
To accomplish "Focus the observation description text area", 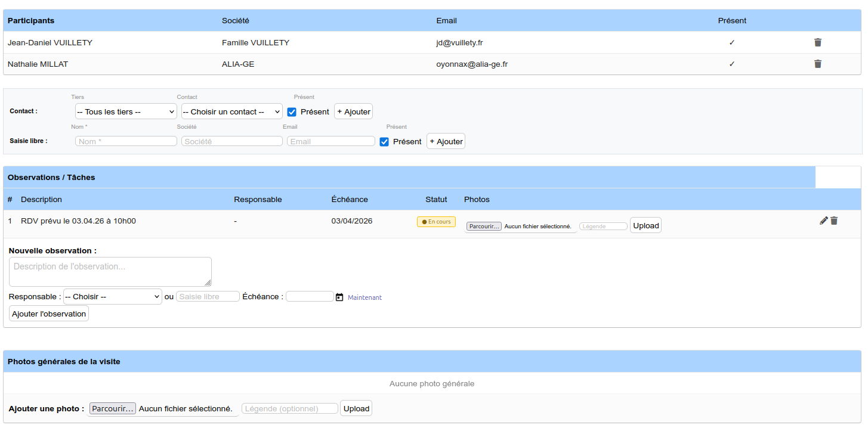I will [110, 271].
